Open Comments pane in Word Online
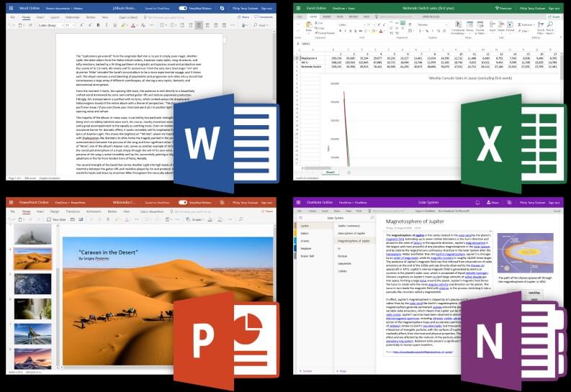This screenshot has height=392, width=571. pyautogui.click(x=264, y=17)
